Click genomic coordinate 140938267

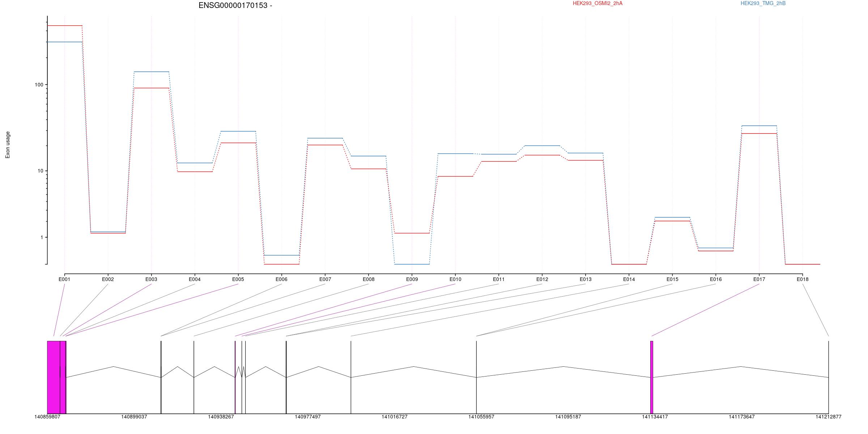tap(221, 417)
